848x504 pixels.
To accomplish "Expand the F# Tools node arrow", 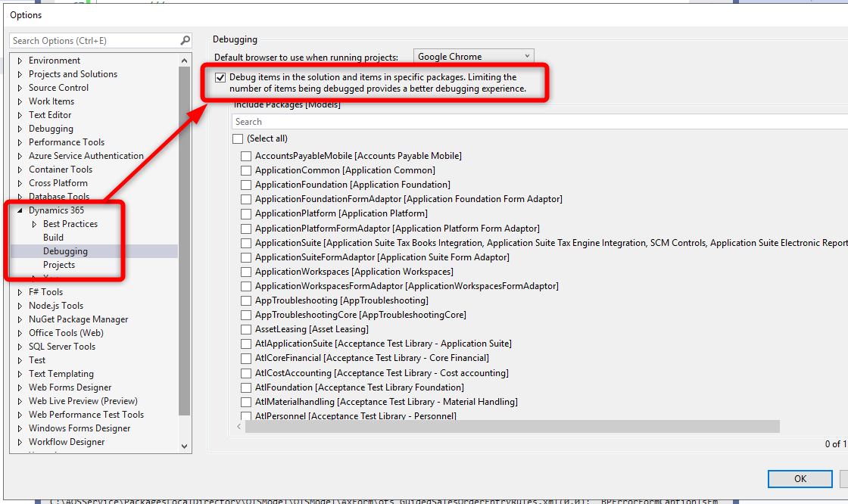I will pos(20,292).
